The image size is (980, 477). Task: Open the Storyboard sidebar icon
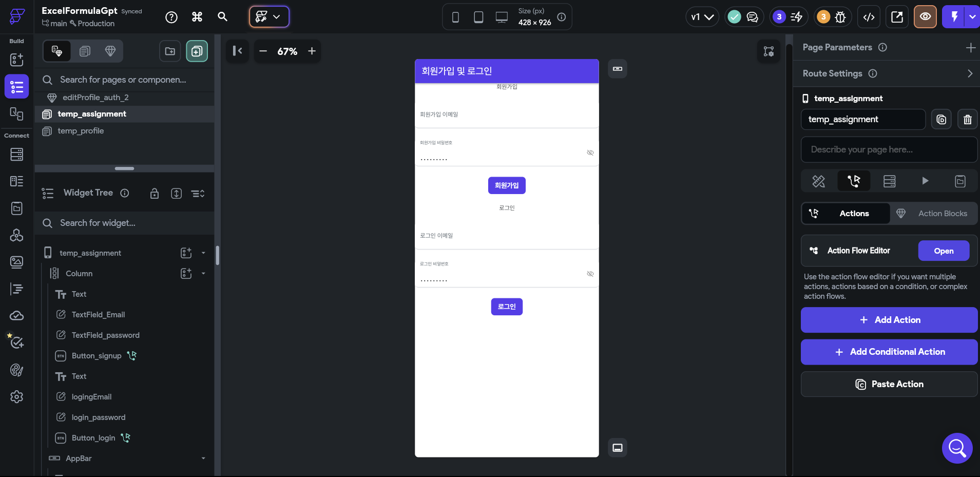click(17, 113)
